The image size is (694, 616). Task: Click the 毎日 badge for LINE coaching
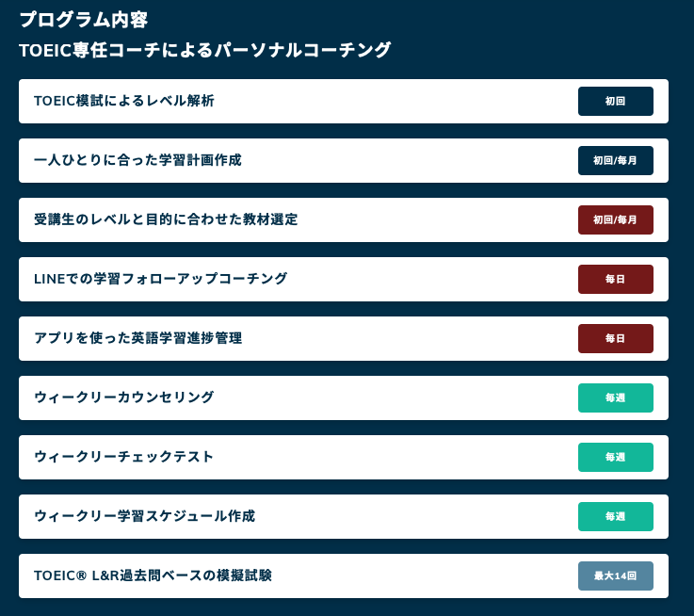coord(615,279)
